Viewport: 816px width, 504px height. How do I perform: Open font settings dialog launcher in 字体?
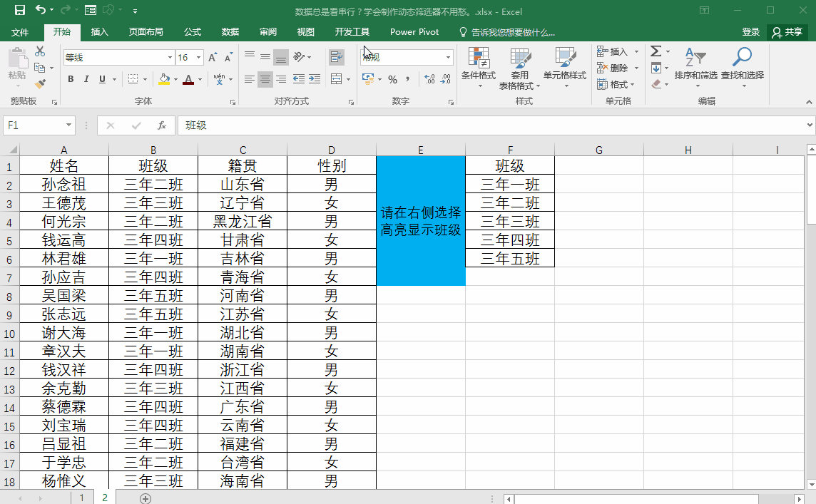[x=232, y=102]
